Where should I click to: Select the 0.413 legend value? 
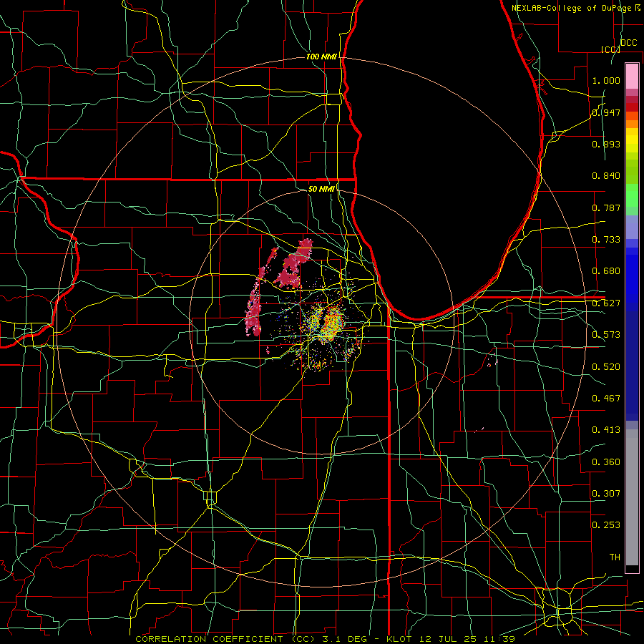click(x=606, y=430)
